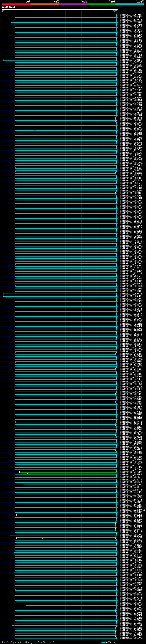Select hit UniRef100_O16797-2
This screenshot has width=146, height=644.
[x=132, y=510]
